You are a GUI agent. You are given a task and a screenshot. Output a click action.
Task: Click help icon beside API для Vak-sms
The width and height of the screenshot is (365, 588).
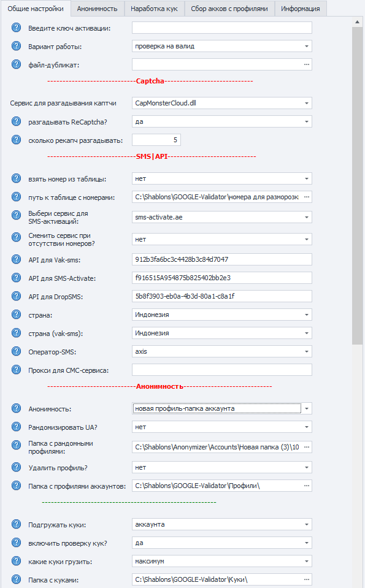click(16, 259)
